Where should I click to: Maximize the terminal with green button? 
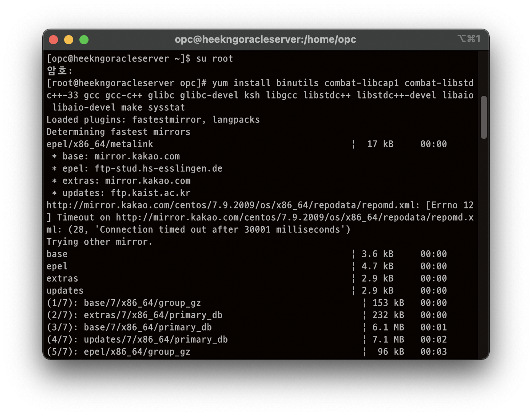point(84,40)
